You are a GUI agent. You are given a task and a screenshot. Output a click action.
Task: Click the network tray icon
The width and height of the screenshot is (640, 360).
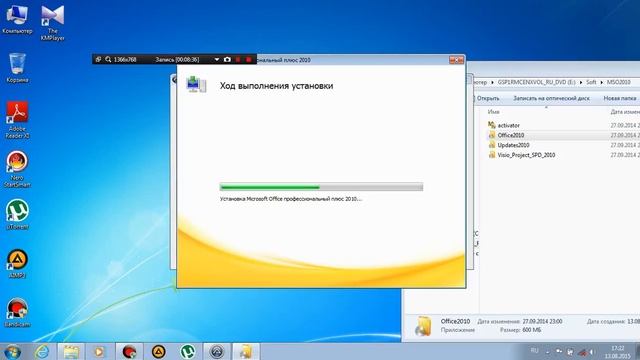582,352
